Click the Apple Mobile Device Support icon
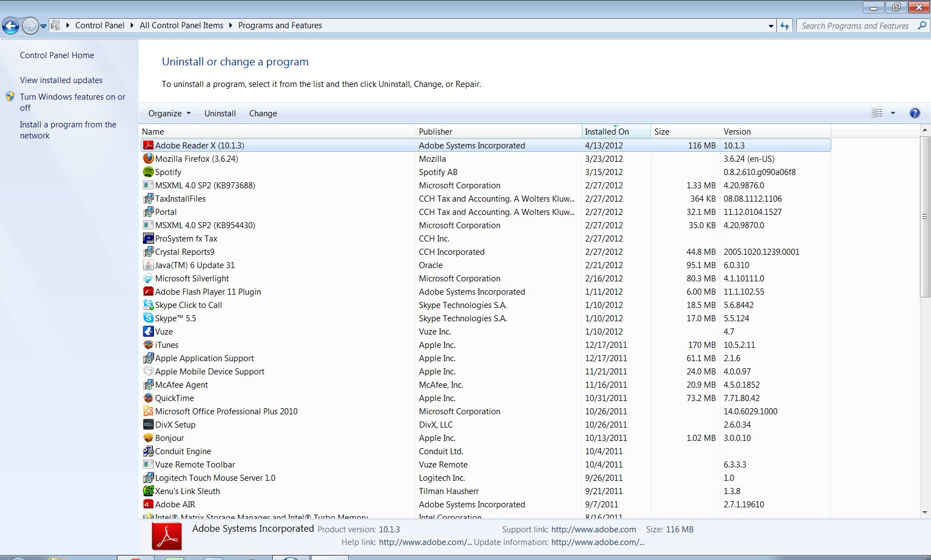 (148, 371)
